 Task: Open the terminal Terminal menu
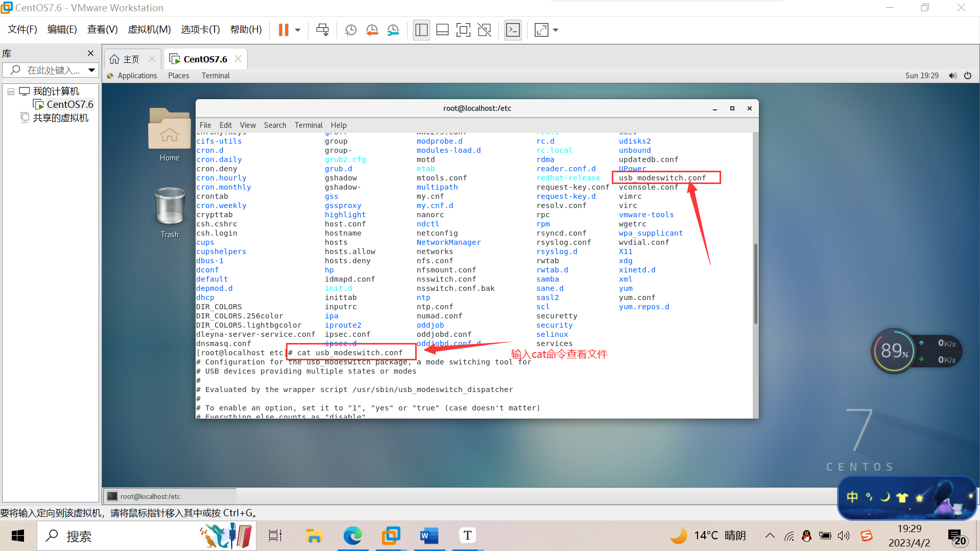pos(308,125)
